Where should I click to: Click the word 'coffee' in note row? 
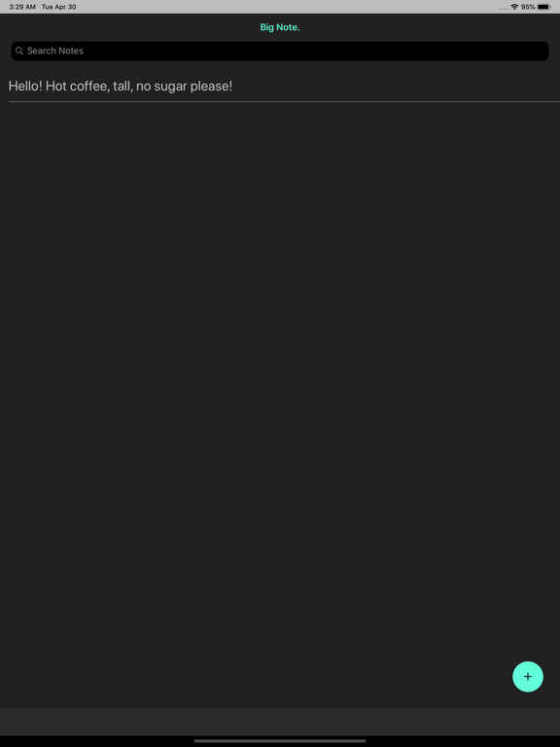click(x=89, y=87)
